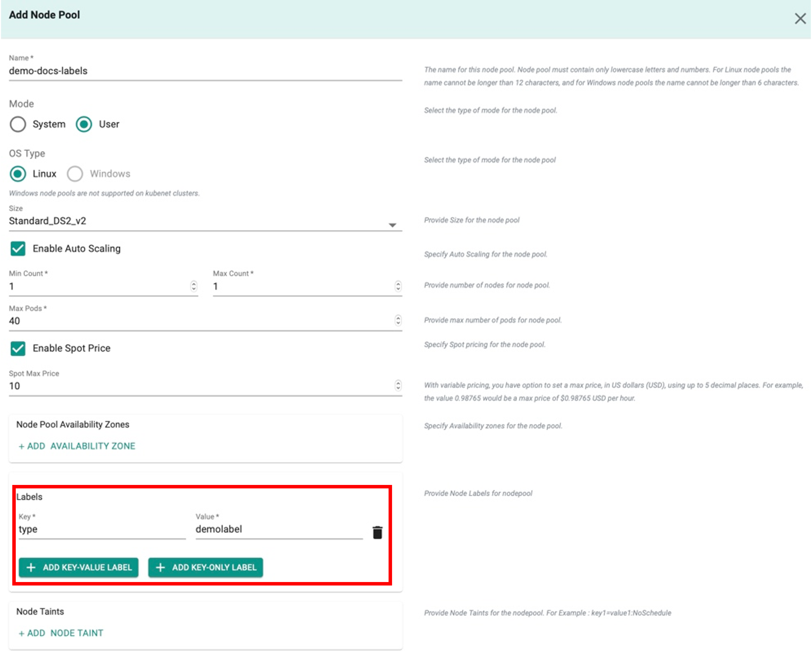Viewport: 812px width, 662px height.
Task: Choose Linux as OS type
Action: [18, 174]
